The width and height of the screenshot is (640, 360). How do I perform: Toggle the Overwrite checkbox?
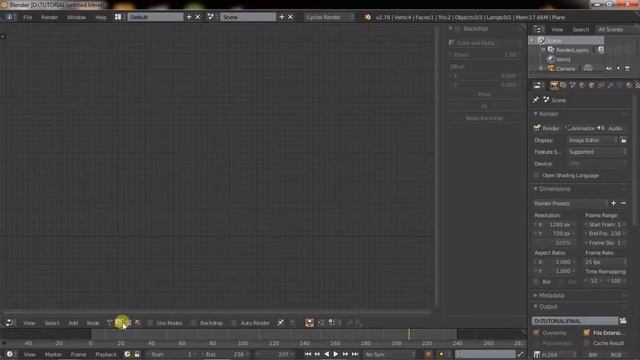(536, 333)
